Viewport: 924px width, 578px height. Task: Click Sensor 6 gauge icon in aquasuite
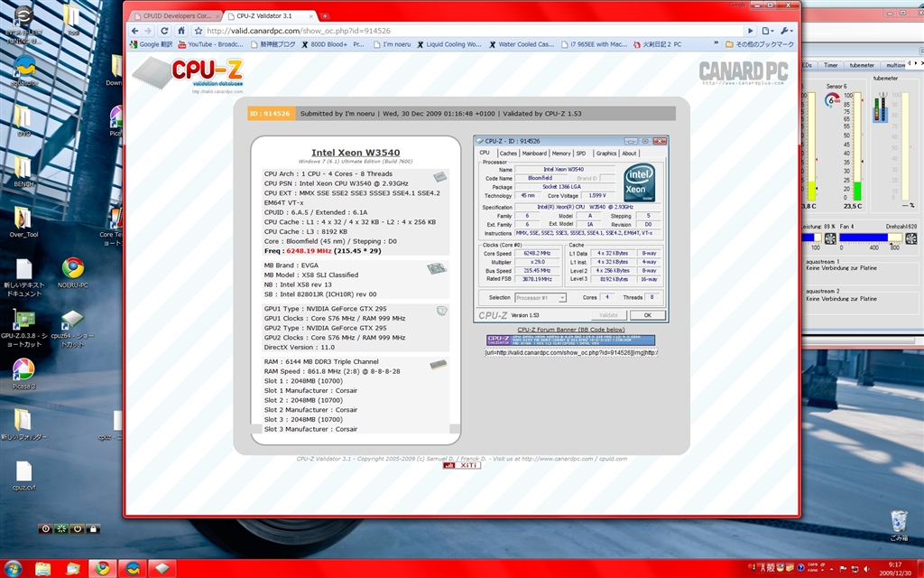[x=833, y=99]
